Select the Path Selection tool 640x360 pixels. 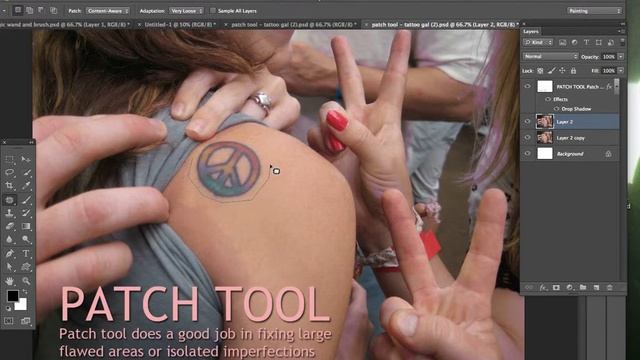click(x=9, y=267)
